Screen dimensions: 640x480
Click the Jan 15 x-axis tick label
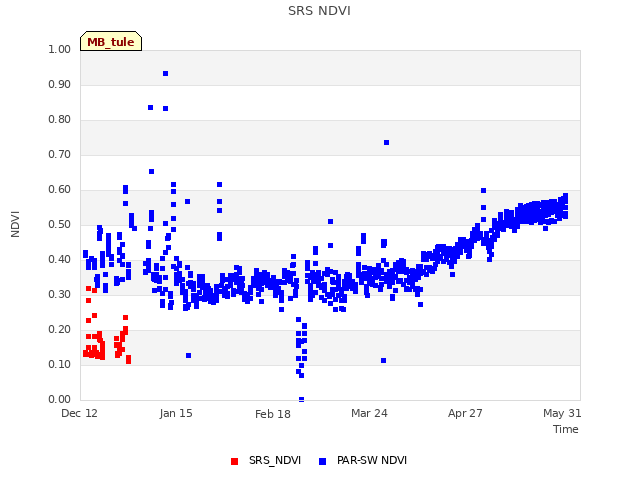[176, 413]
